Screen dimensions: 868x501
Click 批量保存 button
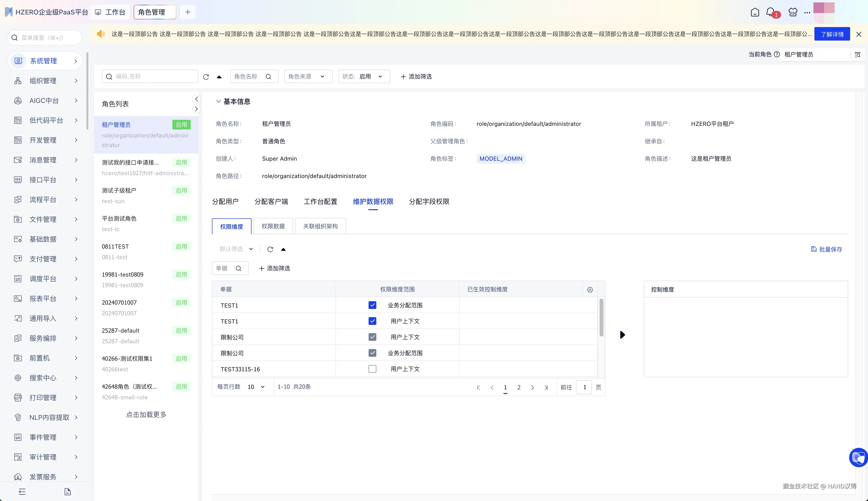pyautogui.click(x=826, y=249)
